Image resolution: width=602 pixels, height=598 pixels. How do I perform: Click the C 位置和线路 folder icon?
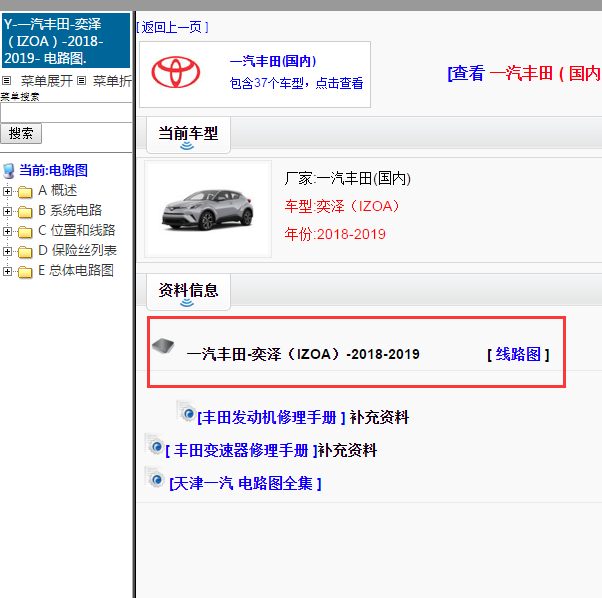tap(25, 231)
